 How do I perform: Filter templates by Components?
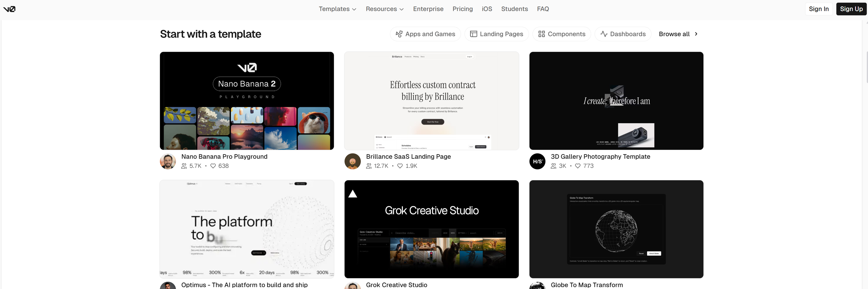coord(561,34)
